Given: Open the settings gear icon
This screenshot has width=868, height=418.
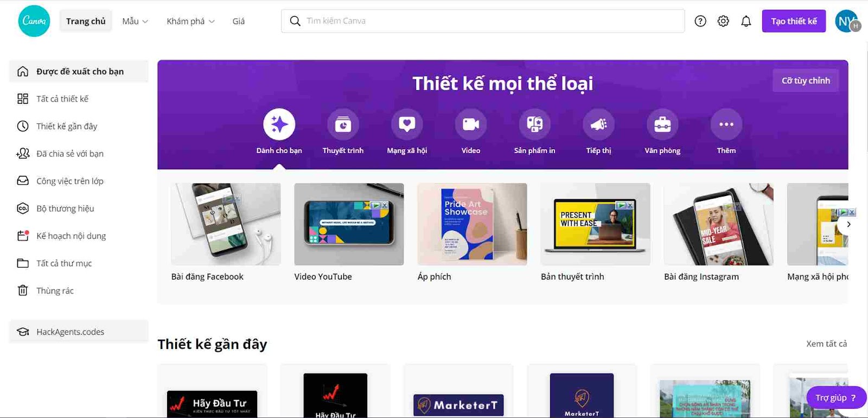Looking at the screenshot, I should tap(723, 21).
